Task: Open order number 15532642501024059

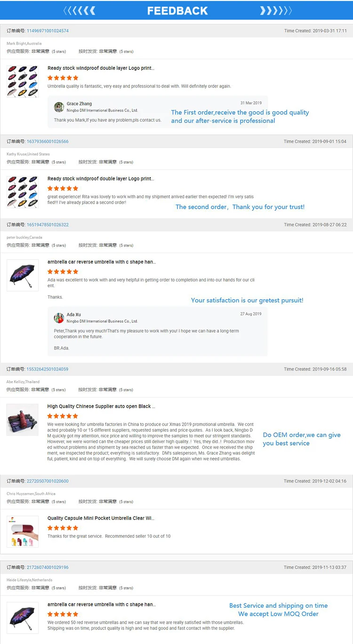Action: 48,369
